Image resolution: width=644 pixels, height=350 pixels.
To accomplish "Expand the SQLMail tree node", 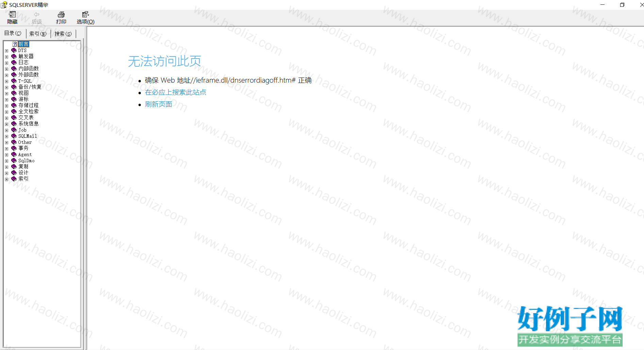I will pyautogui.click(x=6, y=136).
